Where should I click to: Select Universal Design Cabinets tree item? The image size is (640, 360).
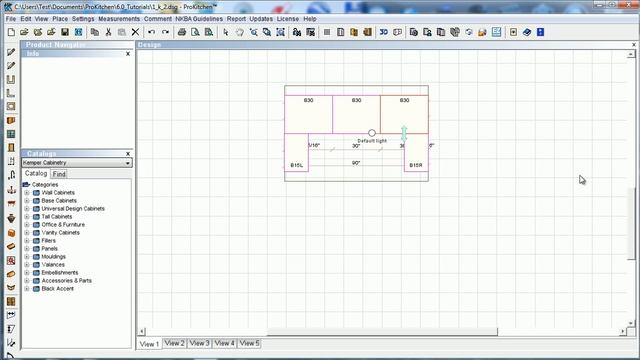click(x=73, y=209)
